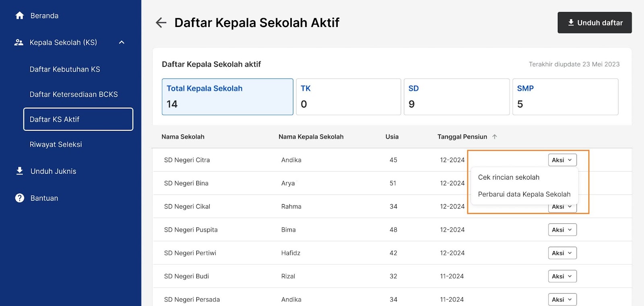This screenshot has height=306, width=644.
Task: Click Usia column header
Action: pos(392,137)
